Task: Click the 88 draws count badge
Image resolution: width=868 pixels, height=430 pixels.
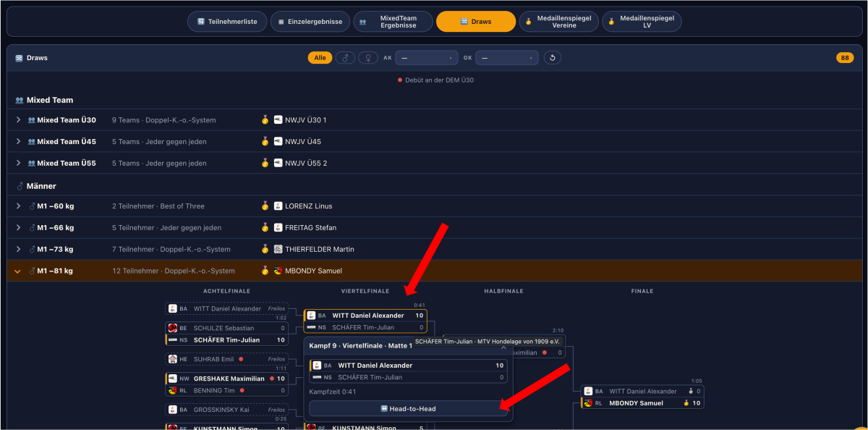Action: (x=845, y=58)
